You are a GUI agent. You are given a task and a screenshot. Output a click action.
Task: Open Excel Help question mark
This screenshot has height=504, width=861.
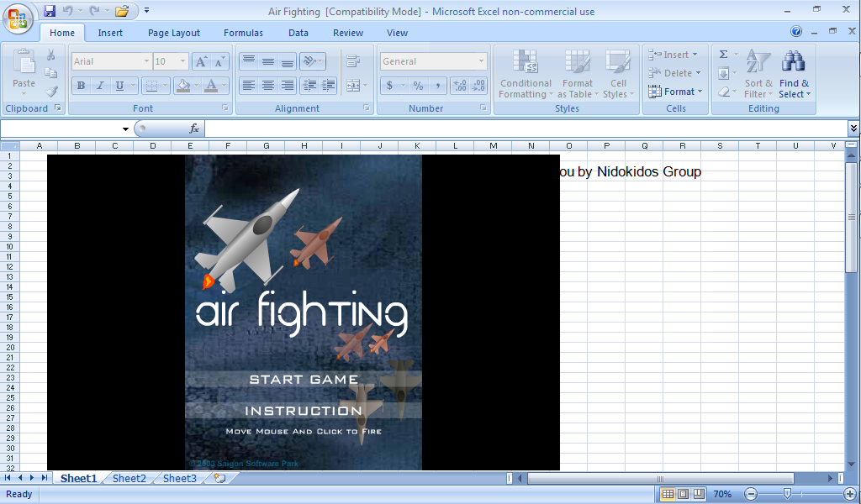point(796,31)
